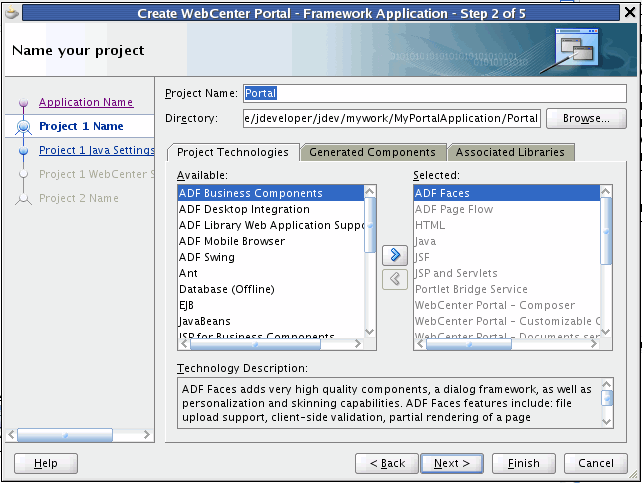
Task: Click the wizard steps panel scroll right arrow
Action: (146, 435)
